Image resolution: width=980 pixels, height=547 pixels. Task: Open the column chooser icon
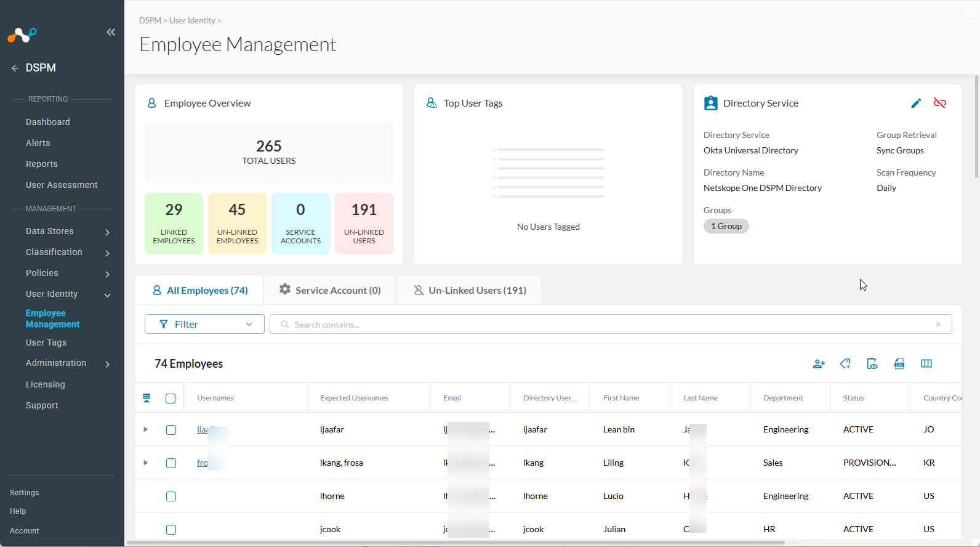pyautogui.click(x=926, y=363)
